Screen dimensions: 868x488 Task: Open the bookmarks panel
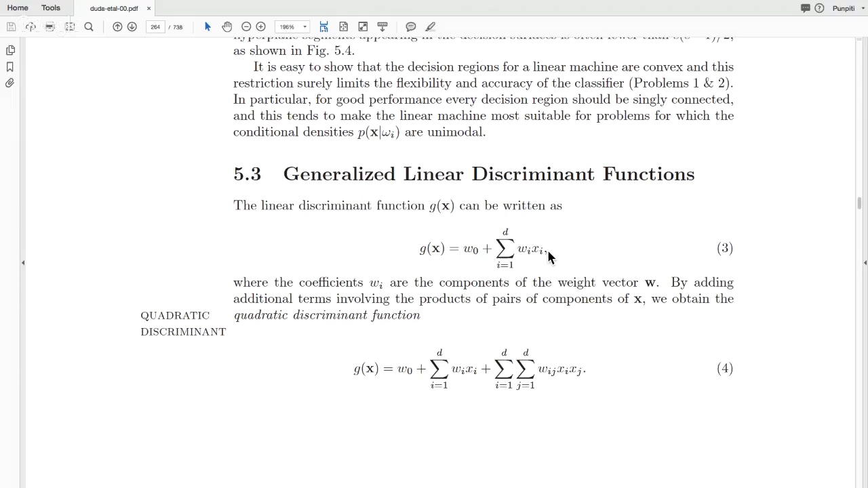[x=10, y=66]
